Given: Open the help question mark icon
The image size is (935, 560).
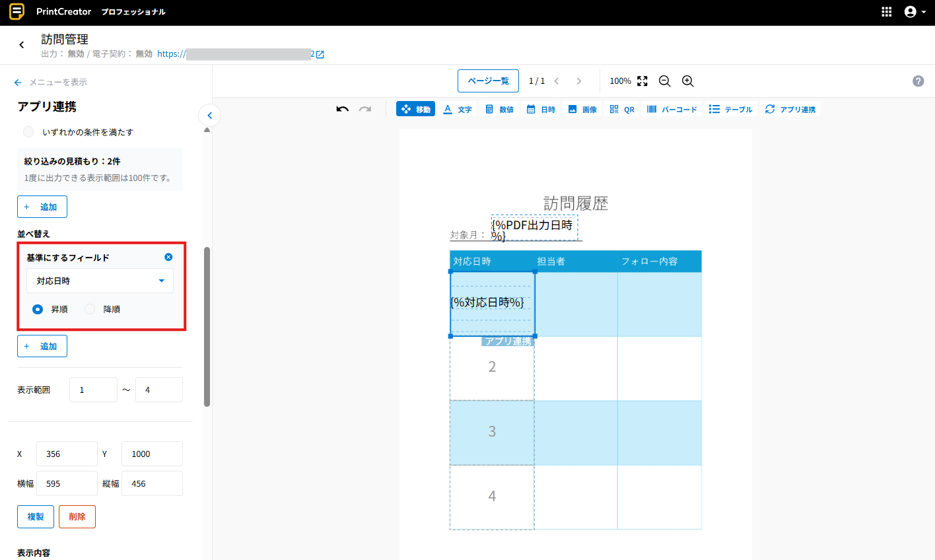Looking at the screenshot, I should [x=918, y=81].
